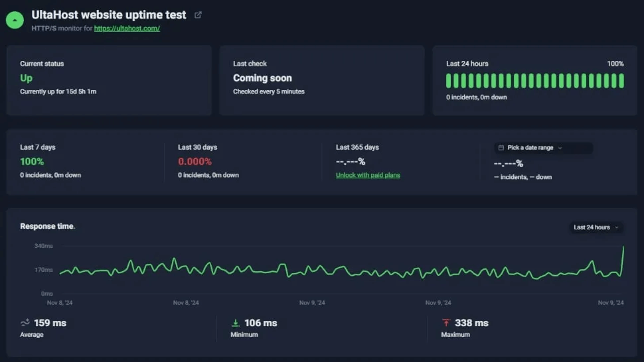
Task: Click the Last 365 days label
Action: pyautogui.click(x=357, y=147)
